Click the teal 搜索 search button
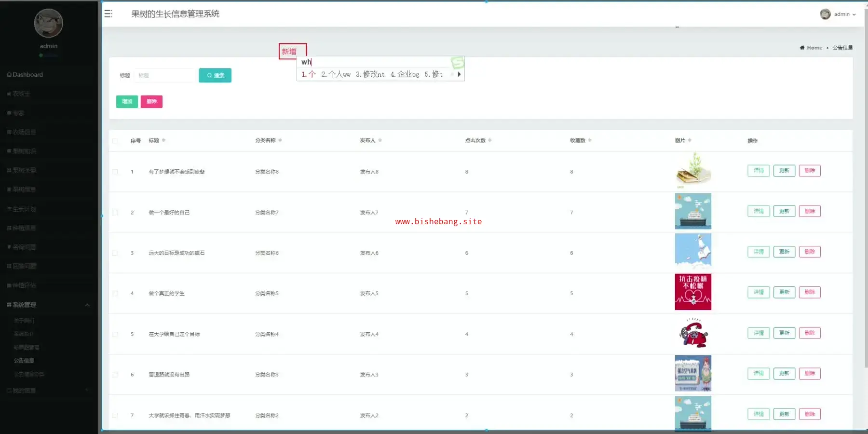Viewport: 868px width, 434px height. pos(215,75)
